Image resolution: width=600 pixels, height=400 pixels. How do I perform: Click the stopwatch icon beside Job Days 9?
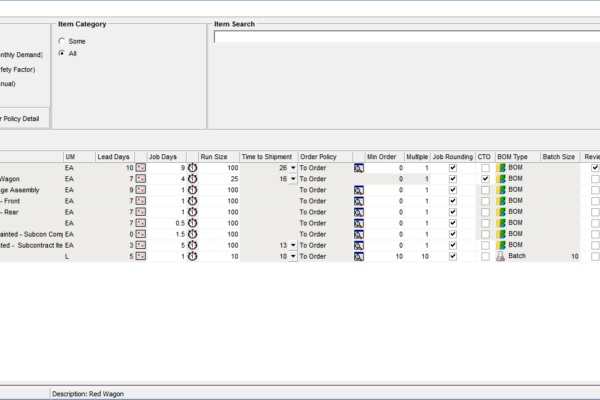[x=192, y=168]
